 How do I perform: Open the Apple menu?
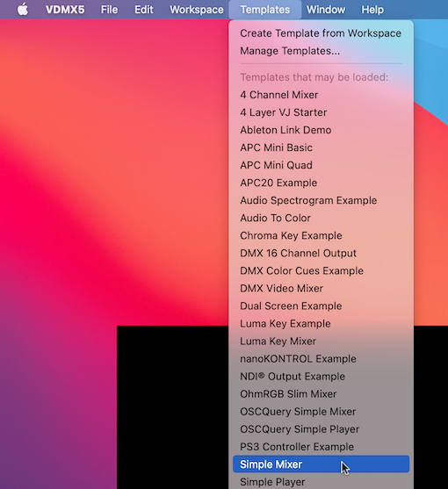coord(23,10)
